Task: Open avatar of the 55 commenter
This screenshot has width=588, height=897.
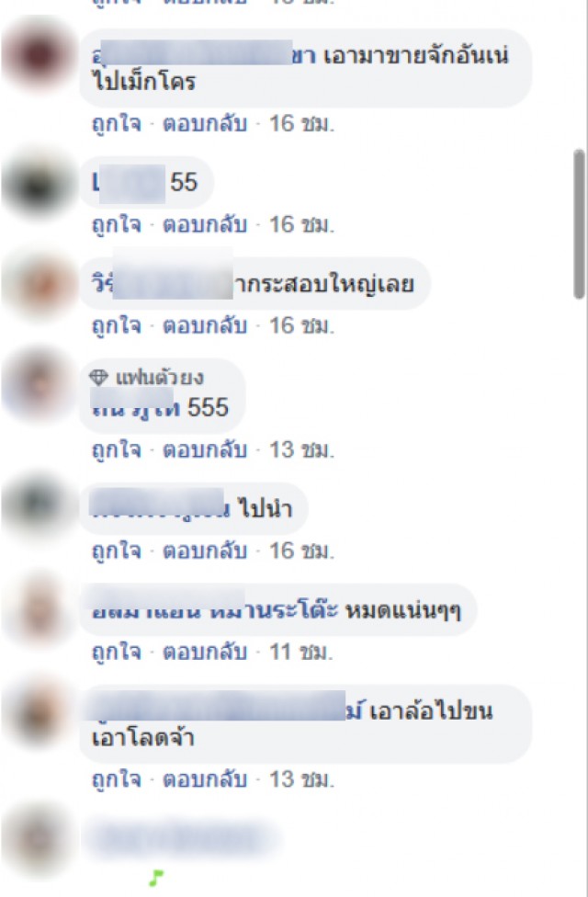Action: [39, 184]
